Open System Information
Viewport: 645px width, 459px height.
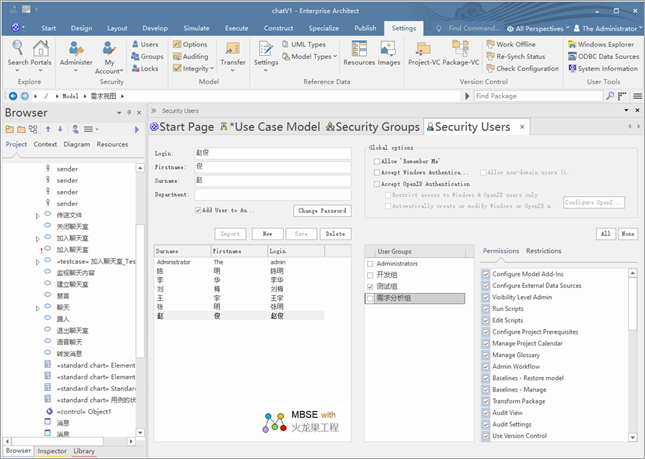point(603,68)
